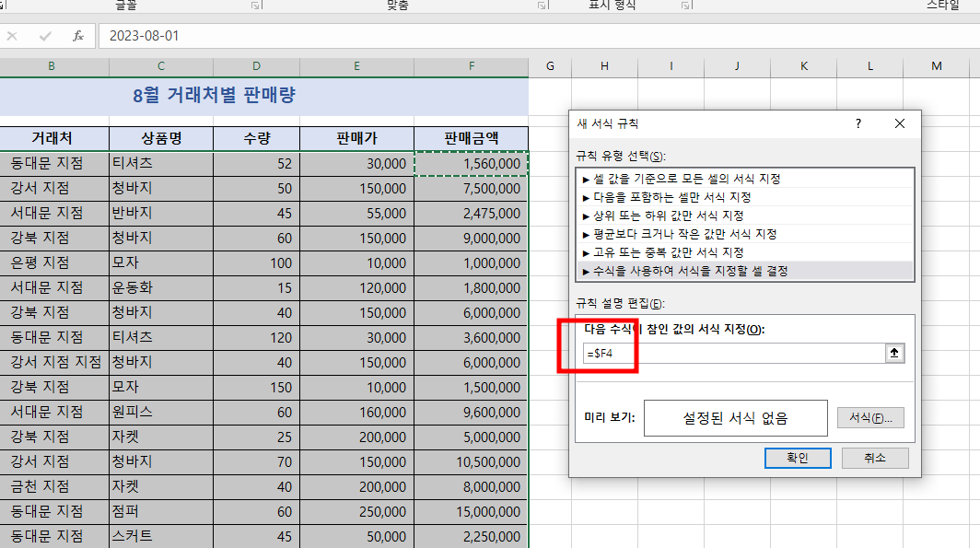Close the 새 서식 규칙 dialog
Screen dimensions: 980x548
(899, 123)
